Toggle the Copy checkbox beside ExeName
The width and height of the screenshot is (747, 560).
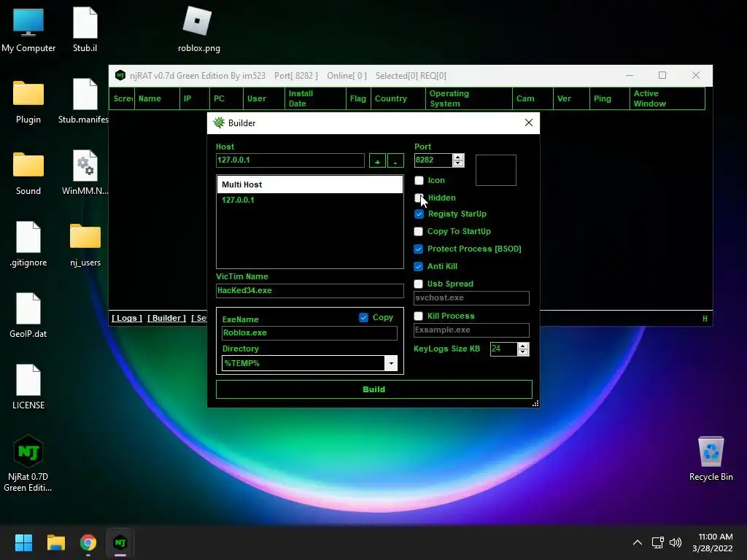click(363, 318)
